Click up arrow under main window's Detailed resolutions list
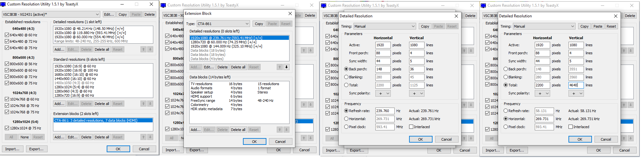The height and width of the screenshot is (158, 644). click(x=144, y=49)
